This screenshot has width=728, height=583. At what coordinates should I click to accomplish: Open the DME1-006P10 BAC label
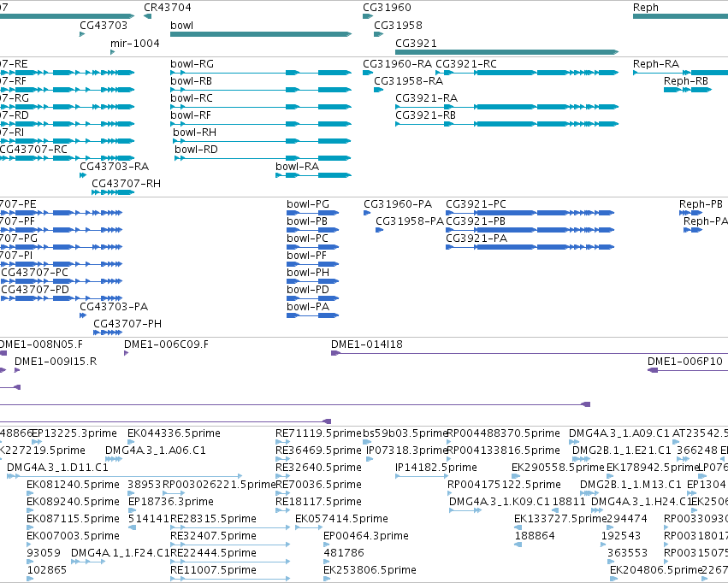click(685, 362)
